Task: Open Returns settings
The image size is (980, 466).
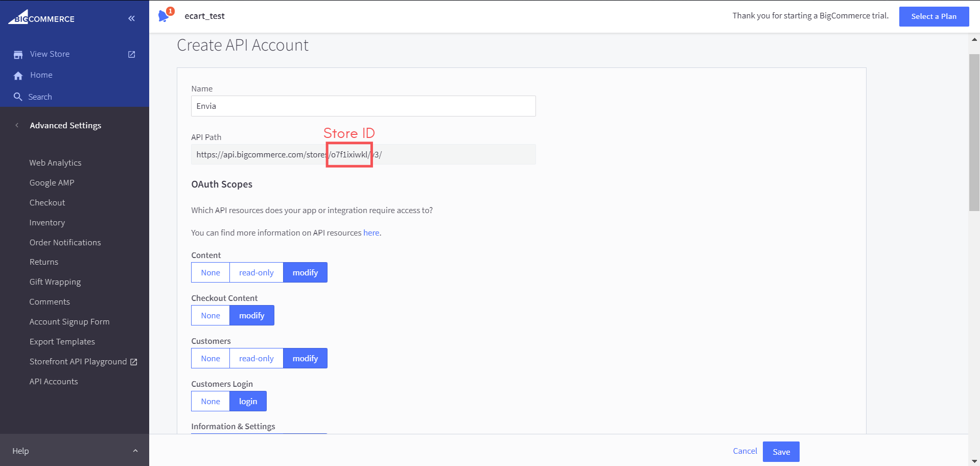Action: (44, 262)
